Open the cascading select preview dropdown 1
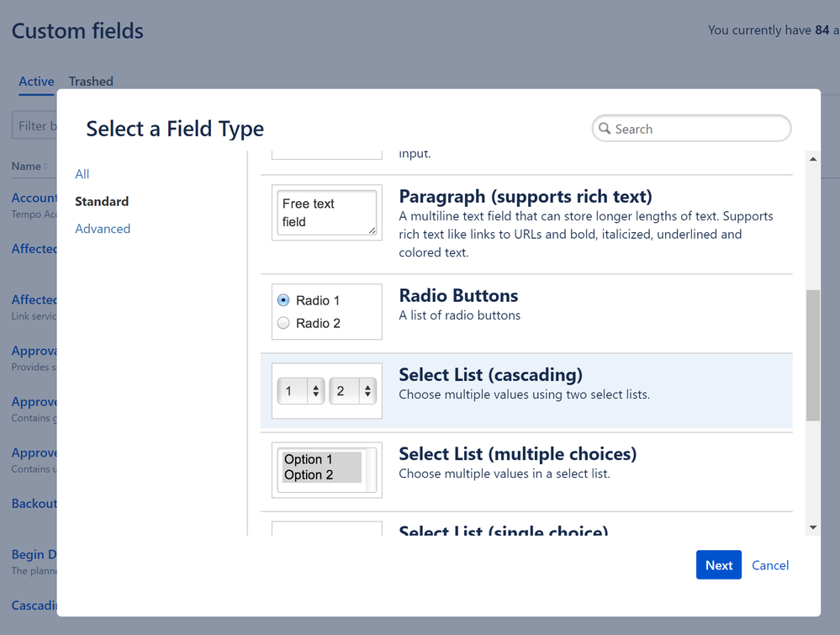Image resolution: width=840 pixels, height=635 pixels. (301, 391)
